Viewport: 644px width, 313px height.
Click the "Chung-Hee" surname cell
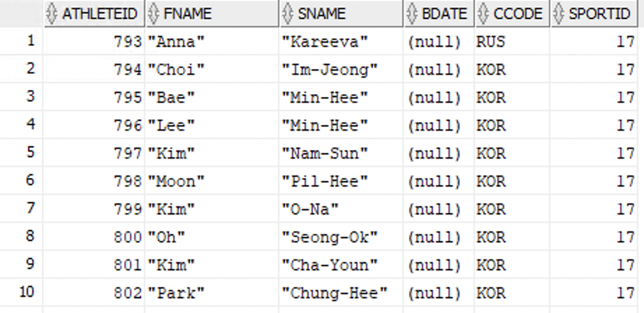click(334, 293)
